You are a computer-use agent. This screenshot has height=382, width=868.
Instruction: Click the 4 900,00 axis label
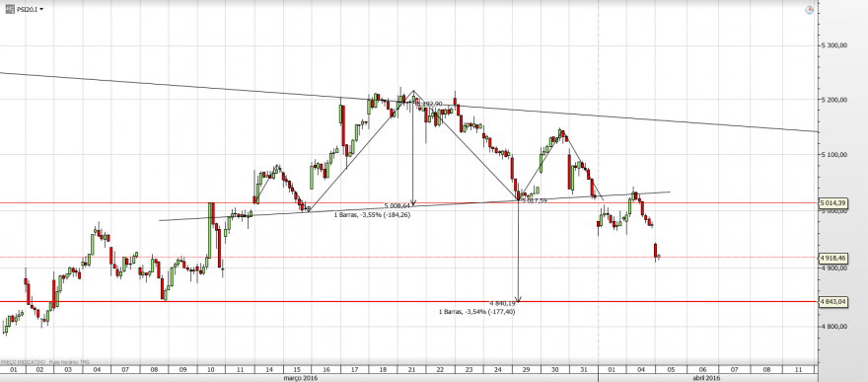834,267
